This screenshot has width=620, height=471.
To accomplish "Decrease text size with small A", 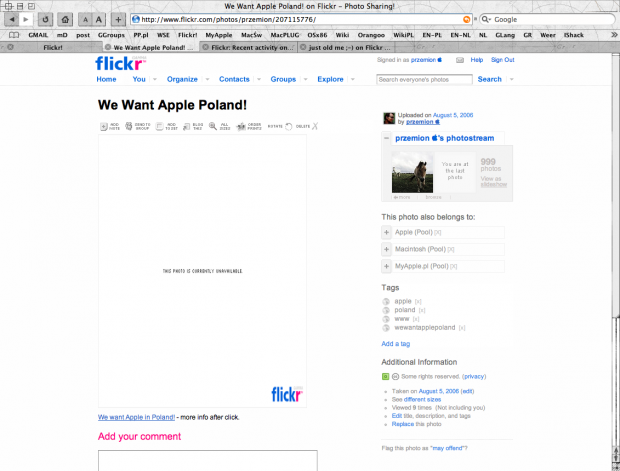I will click(85, 19).
